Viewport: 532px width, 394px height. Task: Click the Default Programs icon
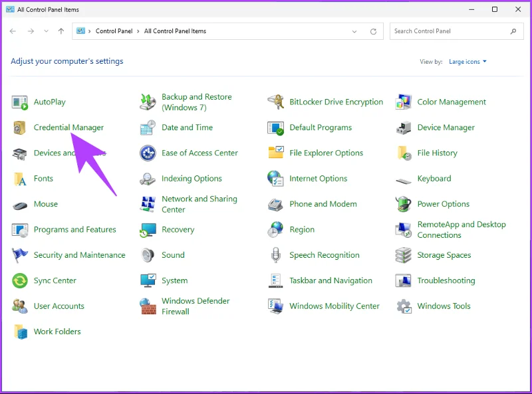pyautogui.click(x=275, y=128)
